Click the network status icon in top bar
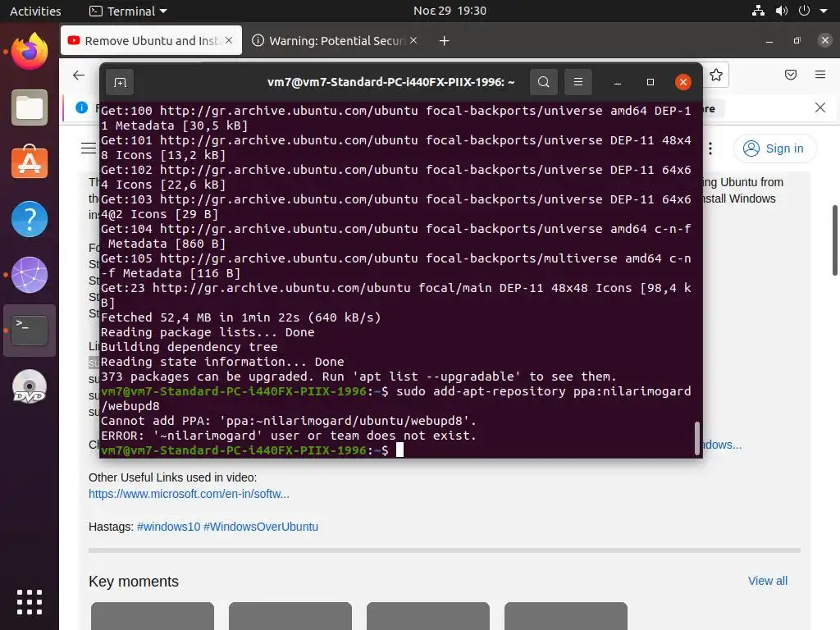This screenshot has width=840, height=630. point(758,11)
